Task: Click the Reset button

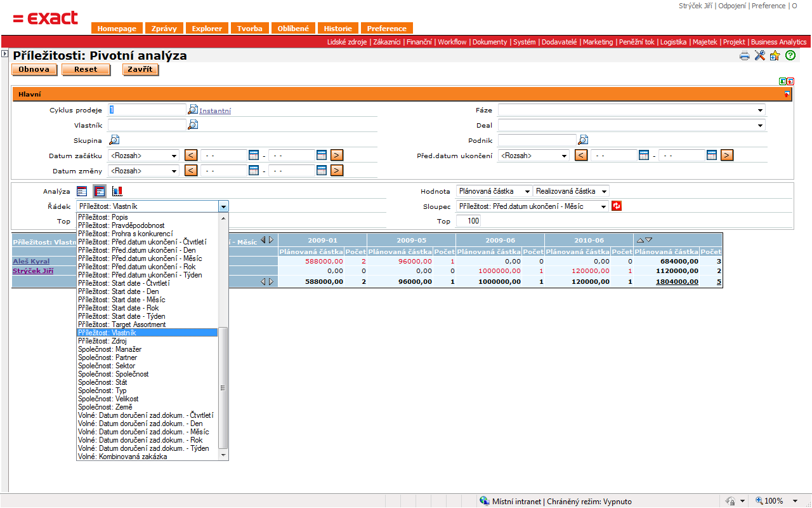Action: pyautogui.click(x=86, y=69)
